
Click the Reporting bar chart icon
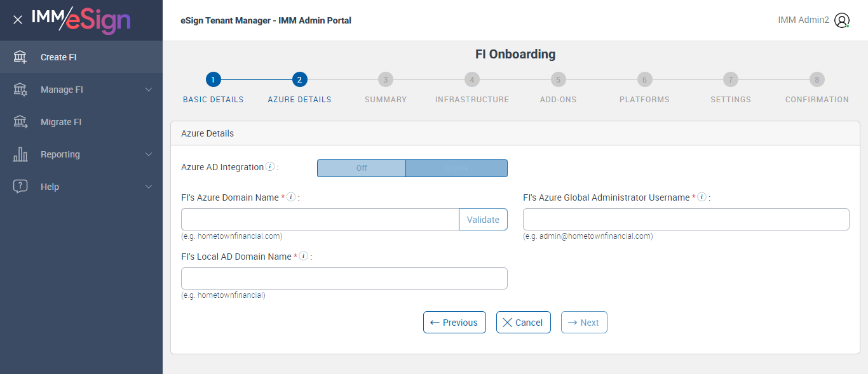(x=20, y=154)
